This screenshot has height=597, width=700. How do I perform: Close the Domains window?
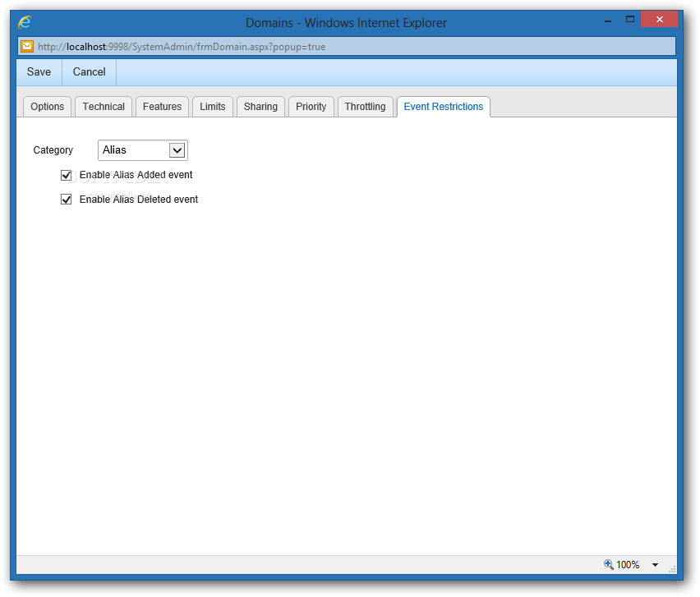(x=660, y=19)
